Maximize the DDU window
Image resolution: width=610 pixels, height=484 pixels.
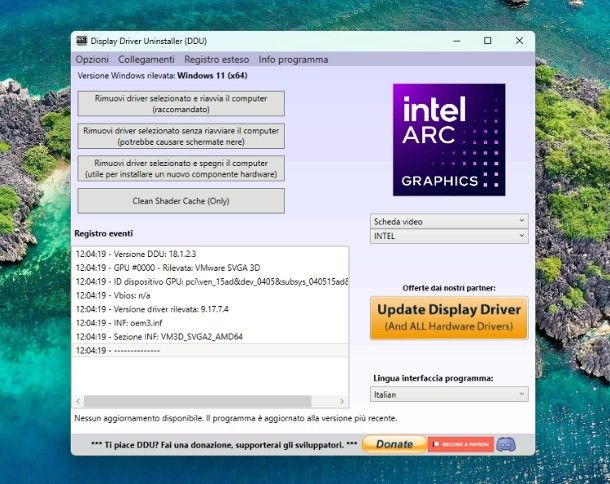[x=487, y=41]
